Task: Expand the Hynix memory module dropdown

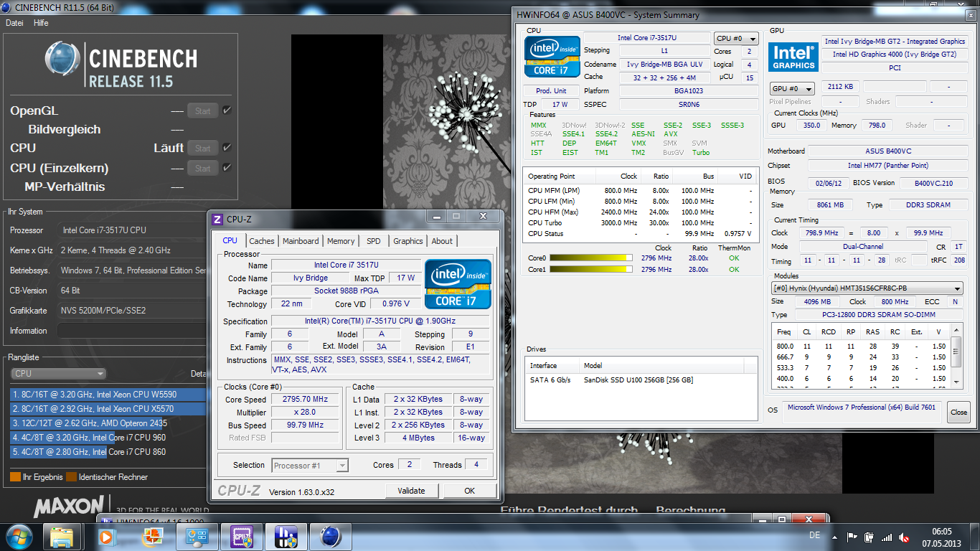Action: (x=867, y=288)
